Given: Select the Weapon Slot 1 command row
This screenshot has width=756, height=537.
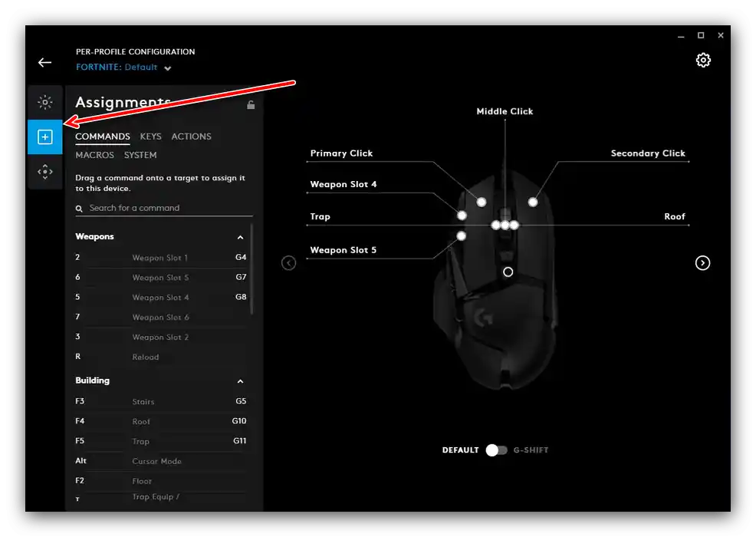Looking at the screenshot, I should (160, 258).
